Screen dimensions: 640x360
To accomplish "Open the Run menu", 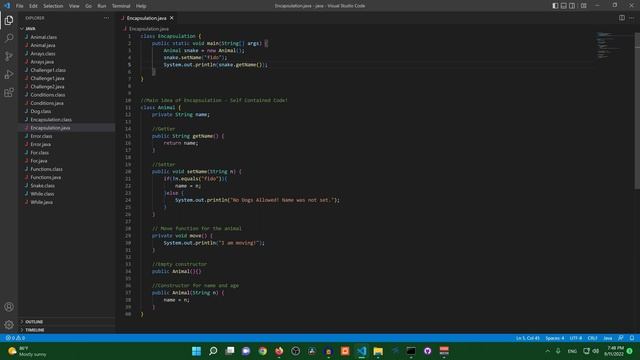I will click(102, 6).
